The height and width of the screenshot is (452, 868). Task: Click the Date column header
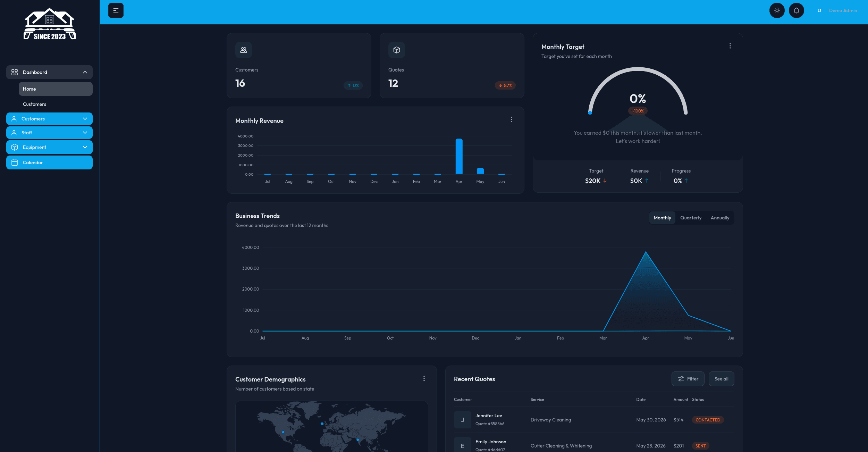pyautogui.click(x=641, y=400)
